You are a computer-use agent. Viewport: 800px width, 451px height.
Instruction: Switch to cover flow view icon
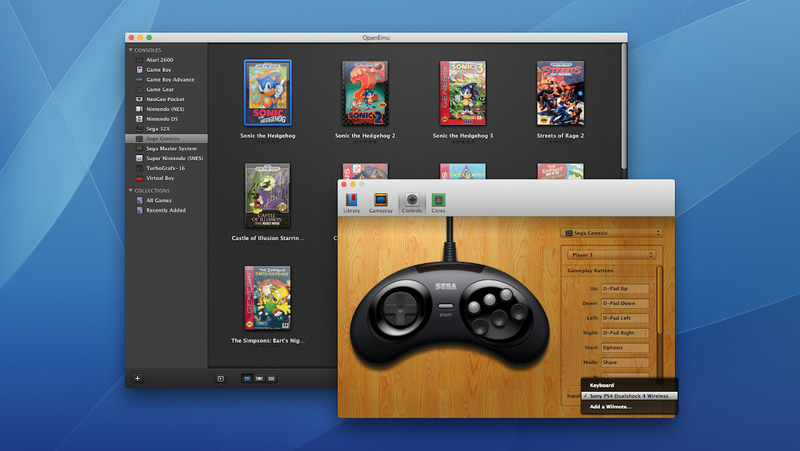tap(259, 379)
